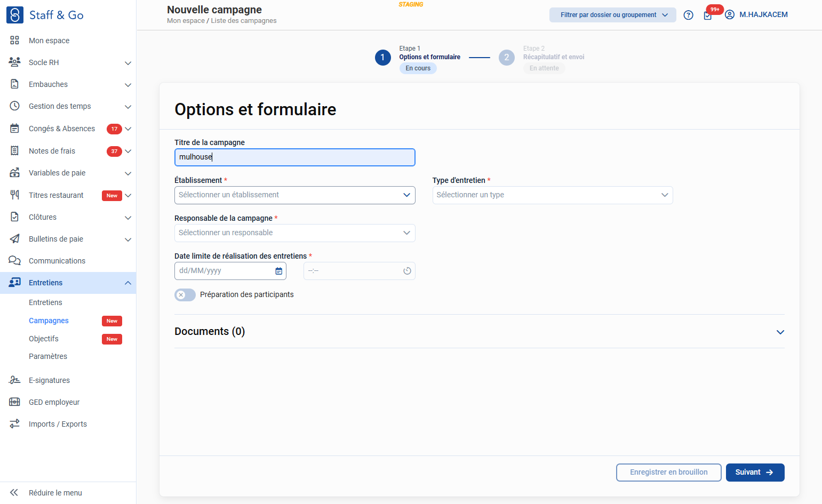This screenshot has width=822, height=504.
Task: Open Filtrer par dossier ou groupement dropdown
Action: (x=613, y=15)
